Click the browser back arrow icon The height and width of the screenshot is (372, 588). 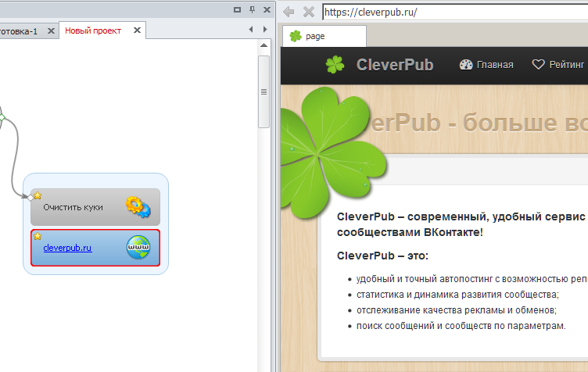click(x=289, y=12)
